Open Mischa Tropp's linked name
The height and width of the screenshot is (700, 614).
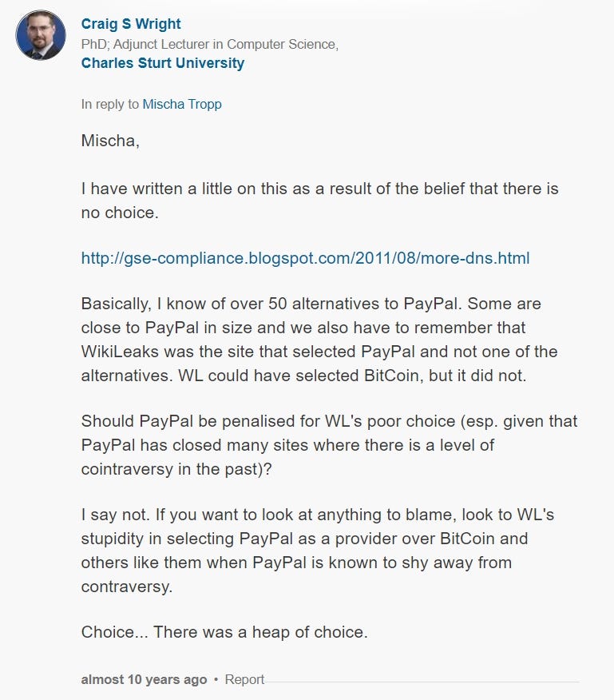click(x=182, y=104)
